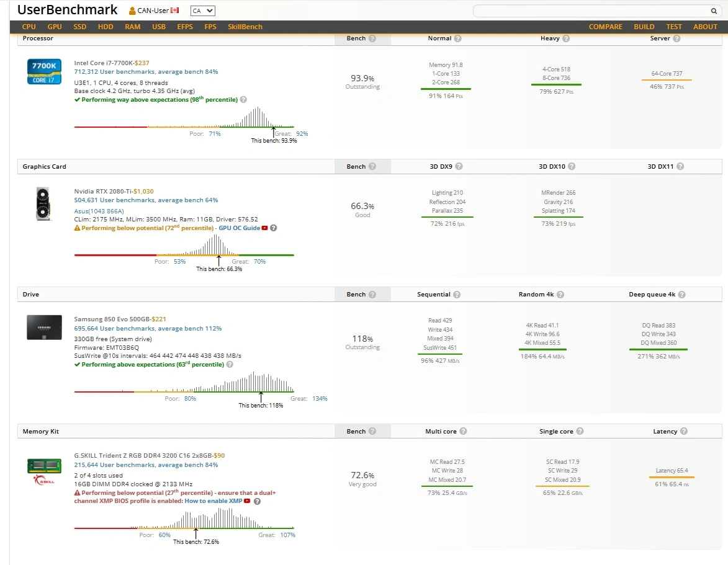The width and height of the screenshot is (728, 565).
Task: Open the RAM menu item
Action: [x=132, y=27]
